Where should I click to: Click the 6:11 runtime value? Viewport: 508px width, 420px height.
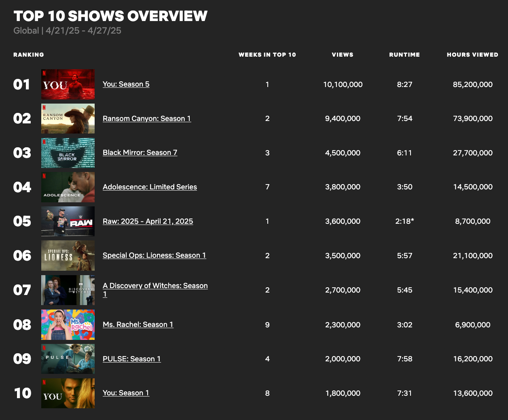(404, 153)
